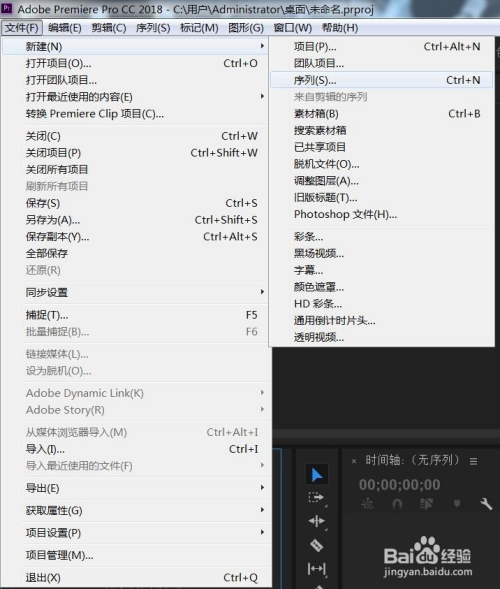Select 保存副本(Y)... menu item
Screen dimensions: 500x589
coord(135,237)
